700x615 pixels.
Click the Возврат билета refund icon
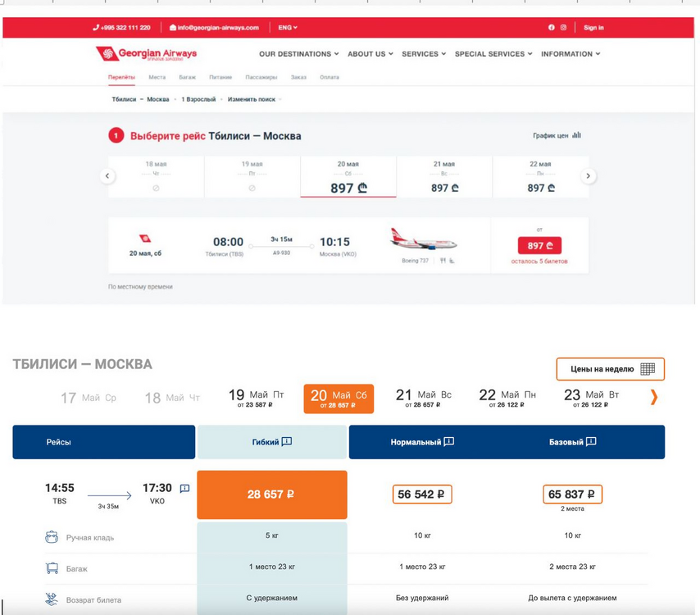click(x=52, y=599)
